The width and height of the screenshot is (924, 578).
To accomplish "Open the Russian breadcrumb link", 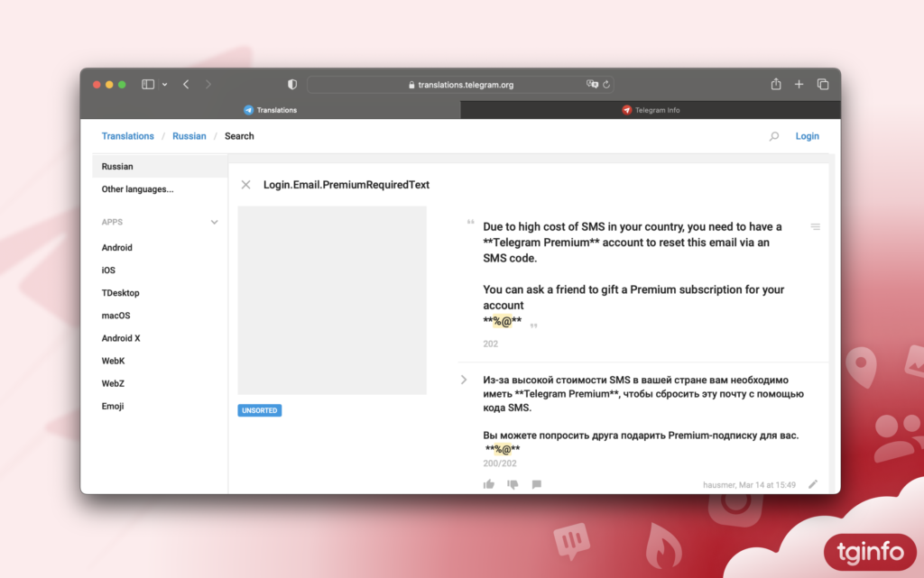I will pyautogui.click(x=189, y=136).
